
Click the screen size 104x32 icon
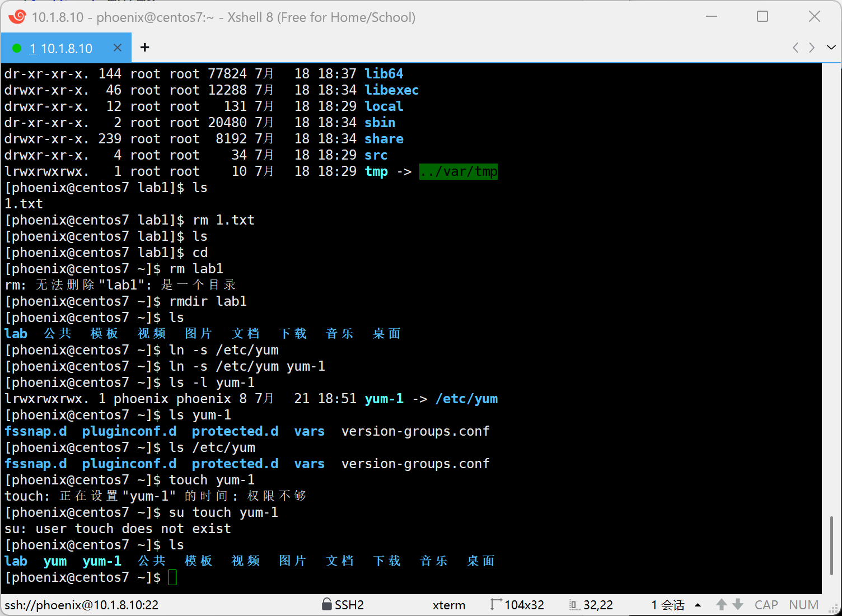pos(496,605)
